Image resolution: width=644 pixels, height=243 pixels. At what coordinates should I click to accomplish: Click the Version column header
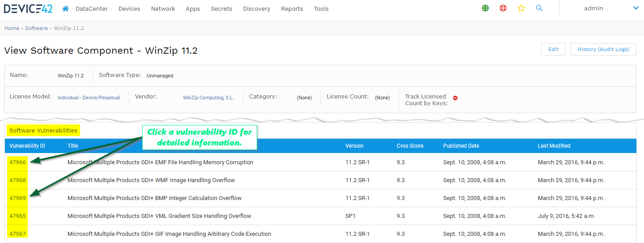tap(354, 146)
